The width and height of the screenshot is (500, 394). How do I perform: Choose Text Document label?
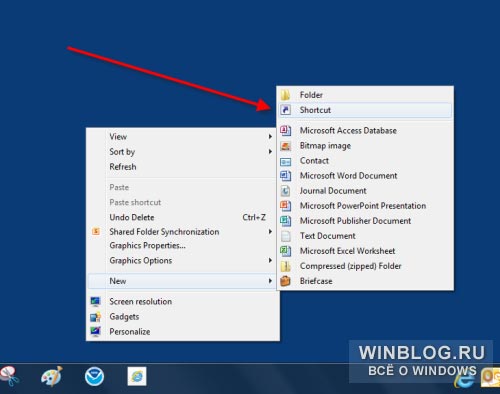[x=327, y=236]
